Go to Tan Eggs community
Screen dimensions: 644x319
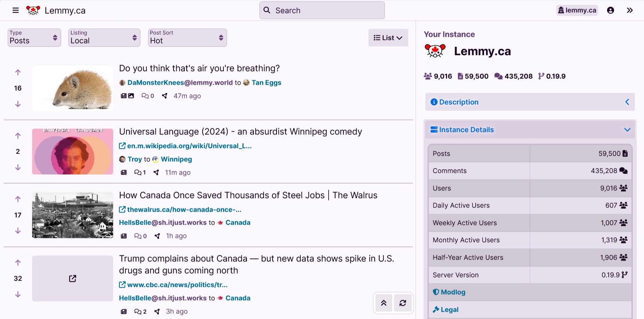[x=262, y=83]
